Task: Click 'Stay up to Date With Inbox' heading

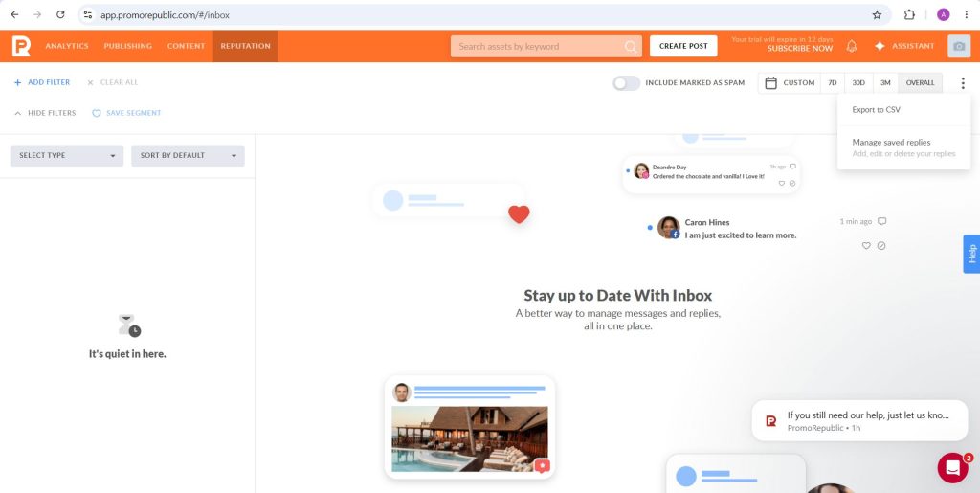Action: pos(617,296)
